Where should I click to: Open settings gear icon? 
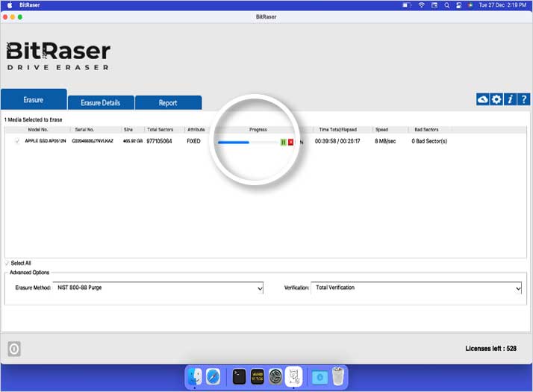pyautogui.click(x=496, y=99)
